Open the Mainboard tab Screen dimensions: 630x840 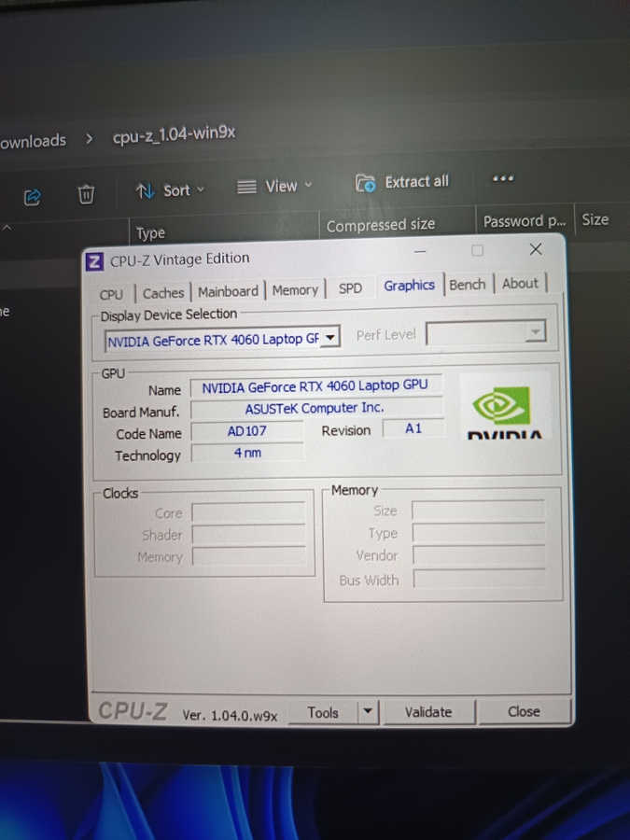tap(228, 291)
